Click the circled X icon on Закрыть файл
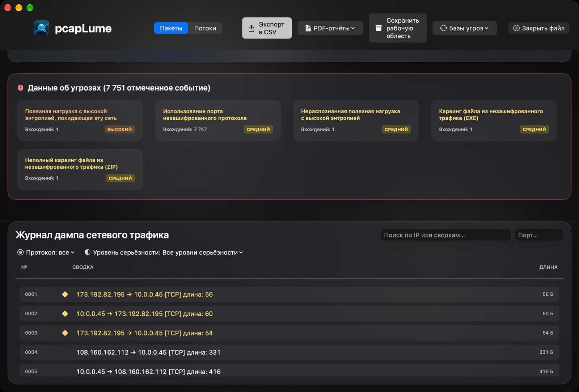 516,28
